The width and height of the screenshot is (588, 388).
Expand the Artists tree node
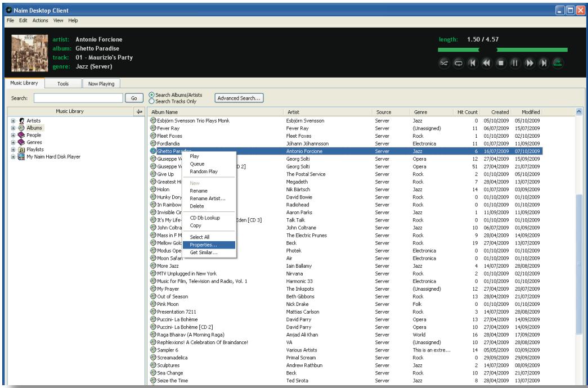13,121
